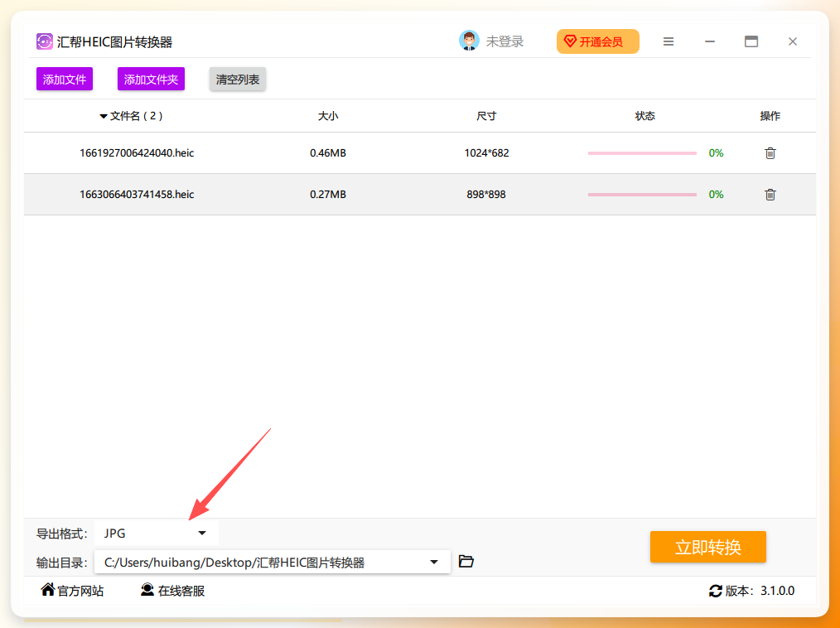
Task: Delete the 1663066403741458.heic file with trash icon
Action: click(x=770, y=195)
